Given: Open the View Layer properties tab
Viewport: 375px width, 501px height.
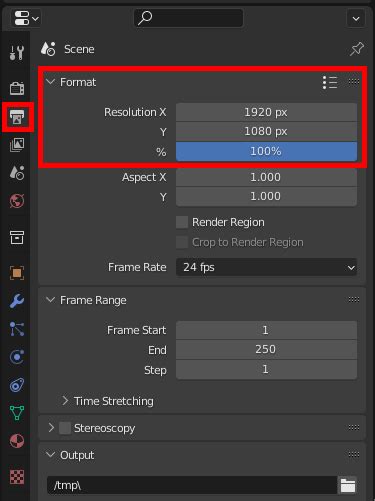Looking at the screenshot, I should 17,145.
